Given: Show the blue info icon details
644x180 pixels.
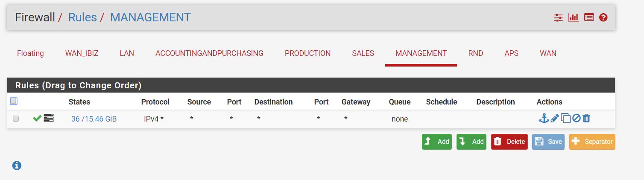Looking at the screenshot, I should point(17,165).
